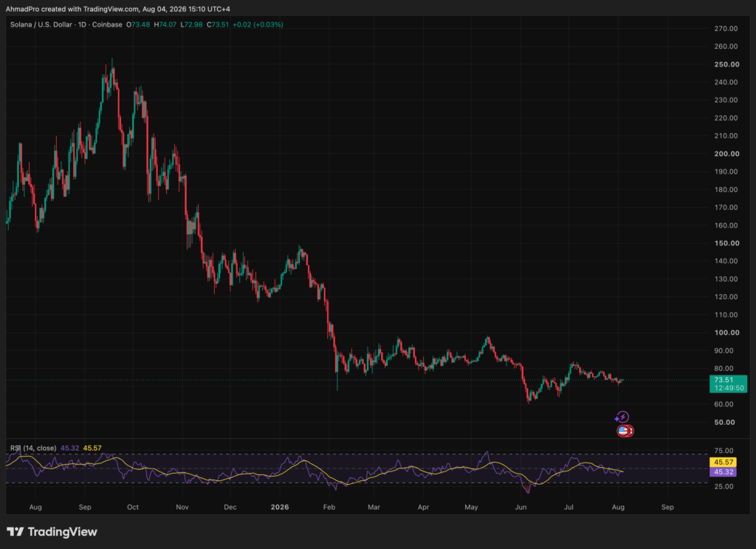756x549 pixels.
Task: Click the Coinbase exchange label
Action: (107, 24)
